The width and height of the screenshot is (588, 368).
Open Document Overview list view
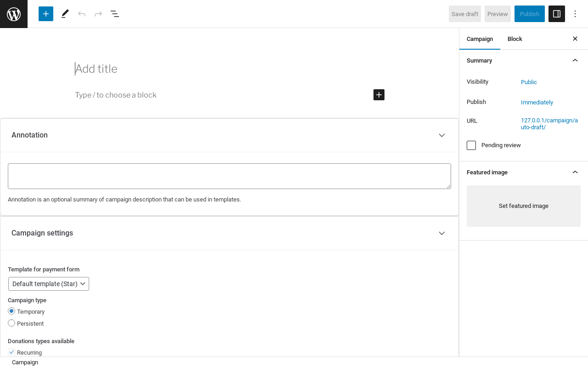pyautogui.click(x=115, y=14)
